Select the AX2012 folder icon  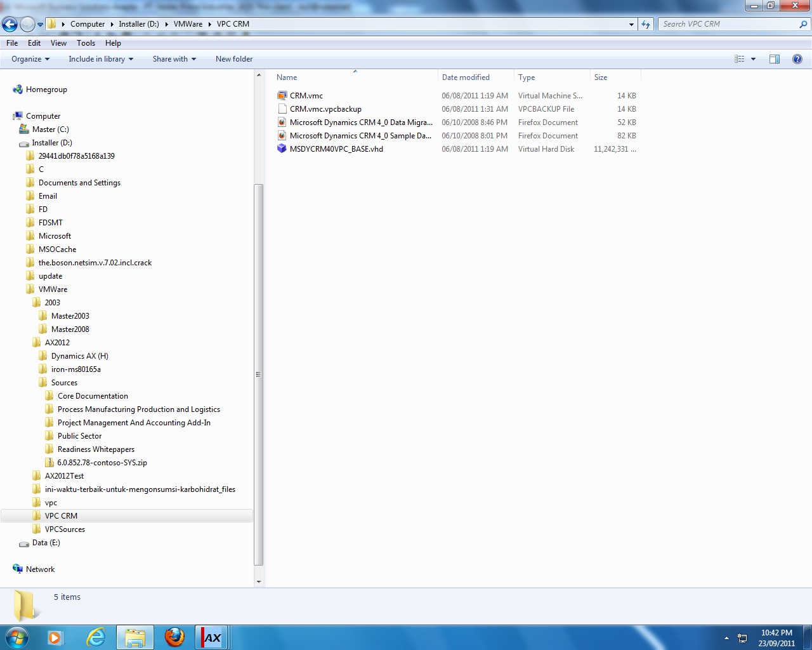[x=37, y=342]
